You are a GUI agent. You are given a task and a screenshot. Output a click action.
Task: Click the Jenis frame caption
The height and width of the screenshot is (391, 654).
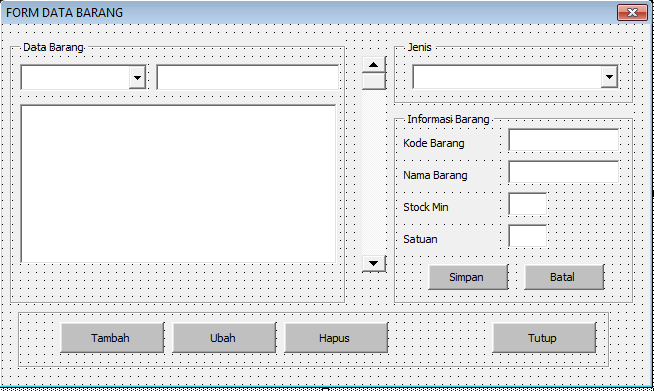tap(420, 47)
